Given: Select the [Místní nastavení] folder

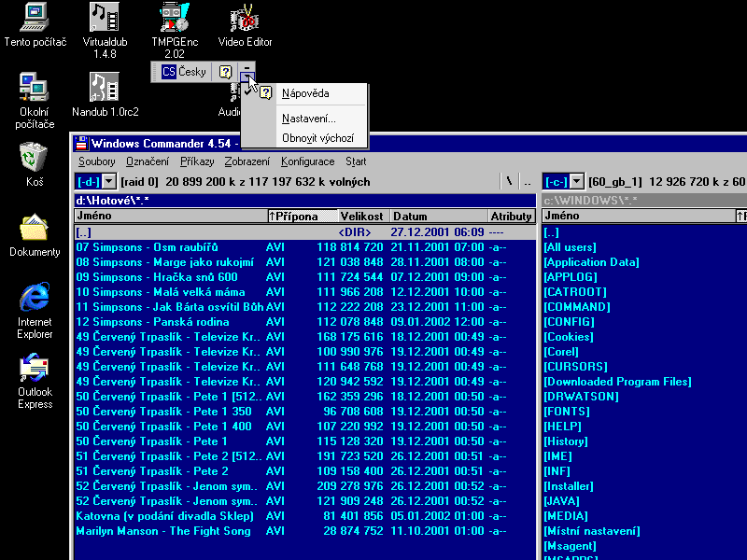Looking at the screenshot, I should pyautogui.click(x=592, y=531).
